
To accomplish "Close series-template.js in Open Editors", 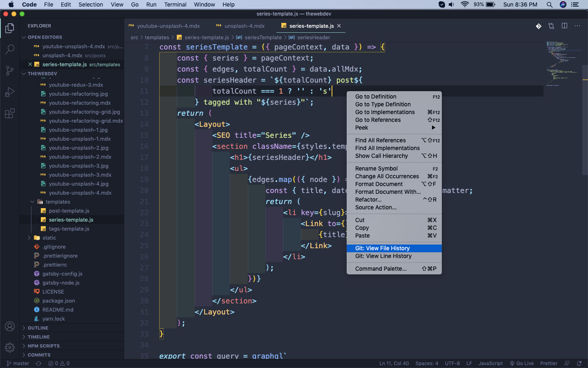I will (30, 64).
